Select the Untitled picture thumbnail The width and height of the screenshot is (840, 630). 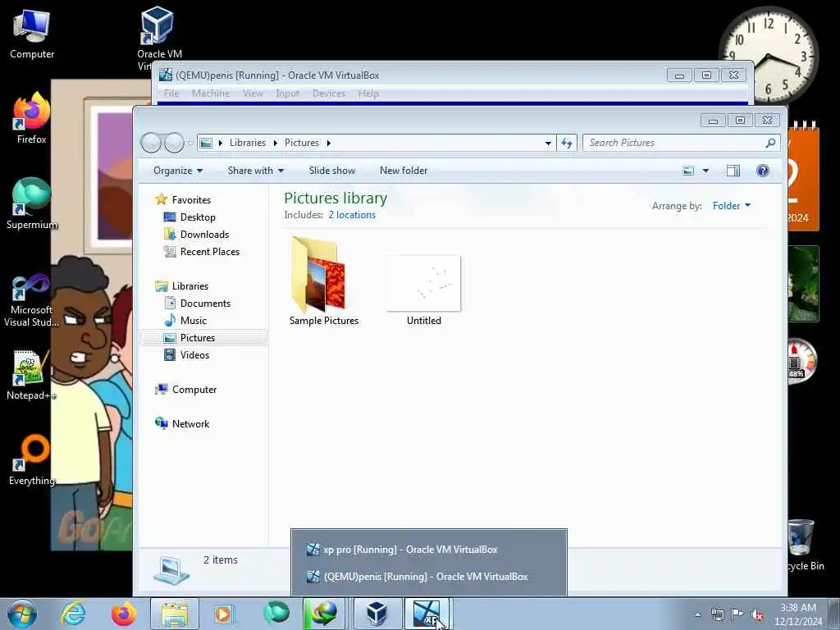point(424,291)
